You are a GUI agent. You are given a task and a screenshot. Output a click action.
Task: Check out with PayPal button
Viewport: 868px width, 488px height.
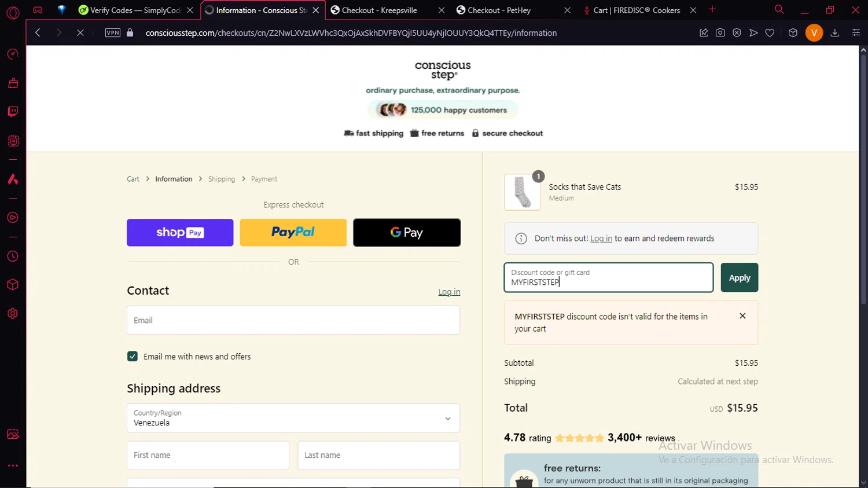[293, 233]
